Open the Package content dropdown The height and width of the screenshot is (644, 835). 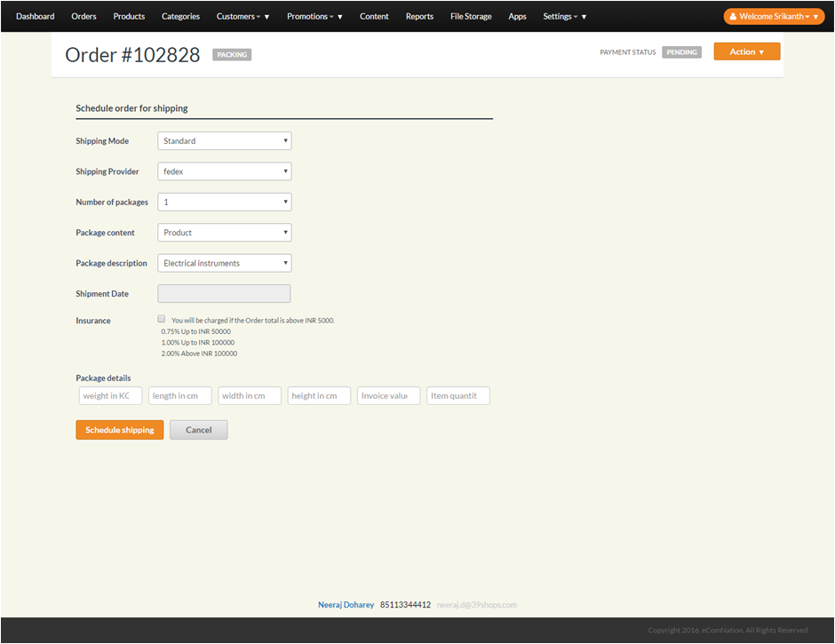(x=224, y=233)
